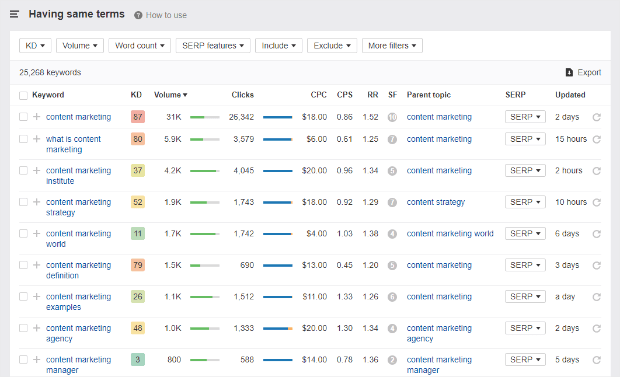Image resolution: width=620 pixels, height=377 pixels.
Task: Refresh the 'content marketing agency' row
Action: click(x=597, y=328)
